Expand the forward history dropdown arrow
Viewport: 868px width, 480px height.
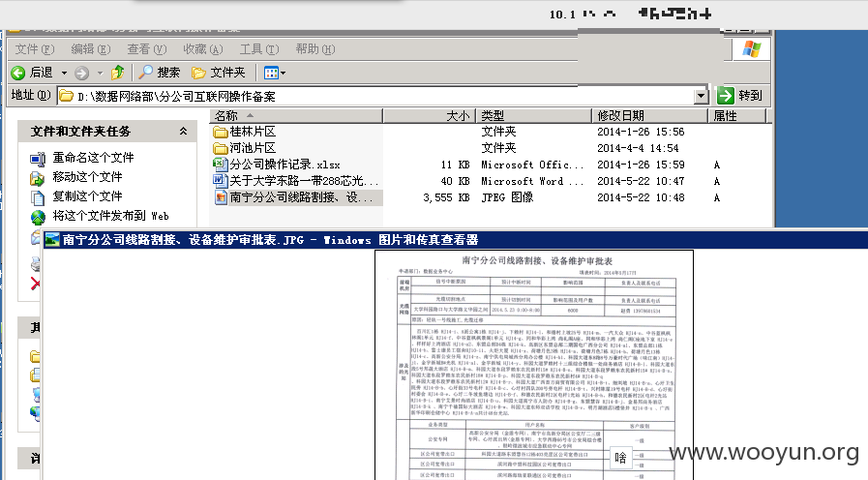(x=101, y=73)
